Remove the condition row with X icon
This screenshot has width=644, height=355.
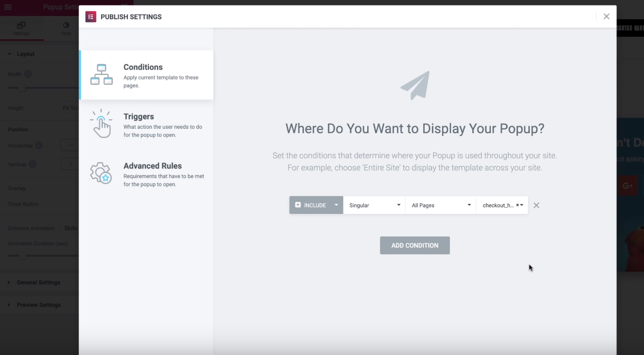pyautogui.click(x=536, y=206)
